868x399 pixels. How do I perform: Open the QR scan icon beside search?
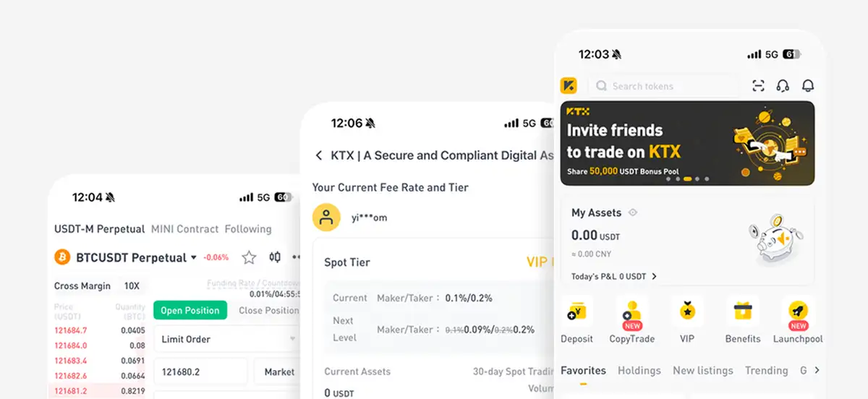click(758, 86)
